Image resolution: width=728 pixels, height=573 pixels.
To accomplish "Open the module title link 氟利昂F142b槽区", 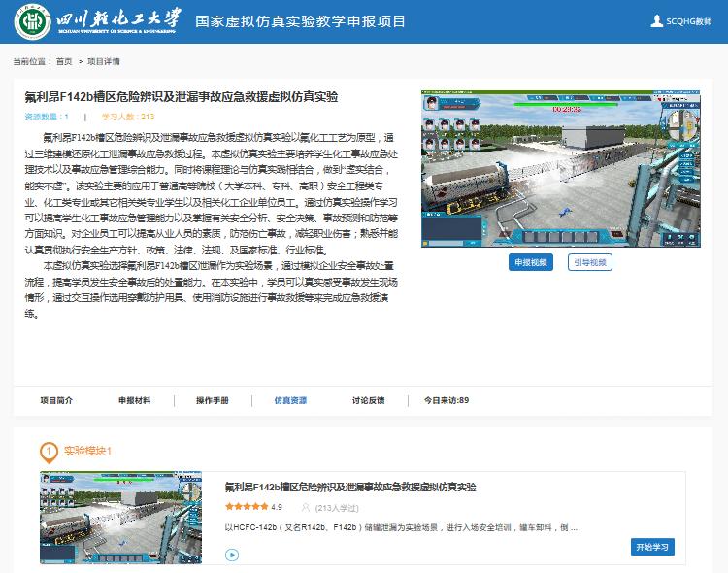I will pos(350,487).
